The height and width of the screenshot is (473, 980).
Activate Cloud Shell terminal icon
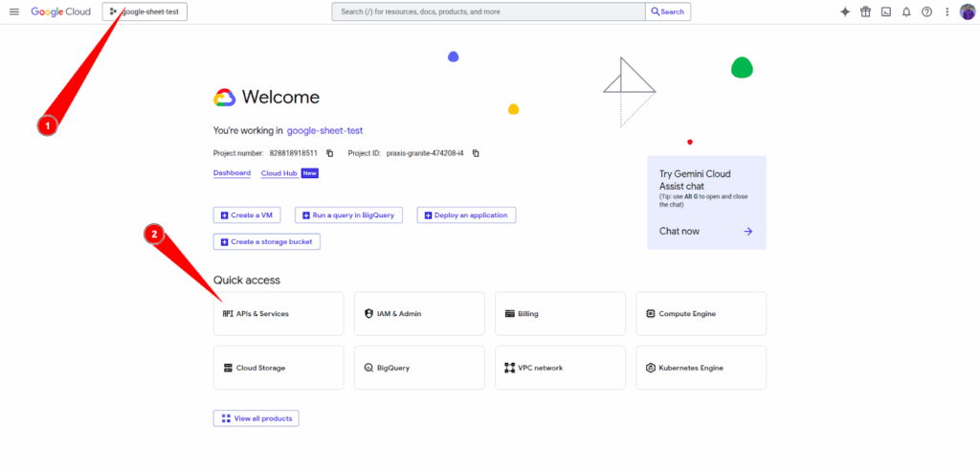[886, 11]
